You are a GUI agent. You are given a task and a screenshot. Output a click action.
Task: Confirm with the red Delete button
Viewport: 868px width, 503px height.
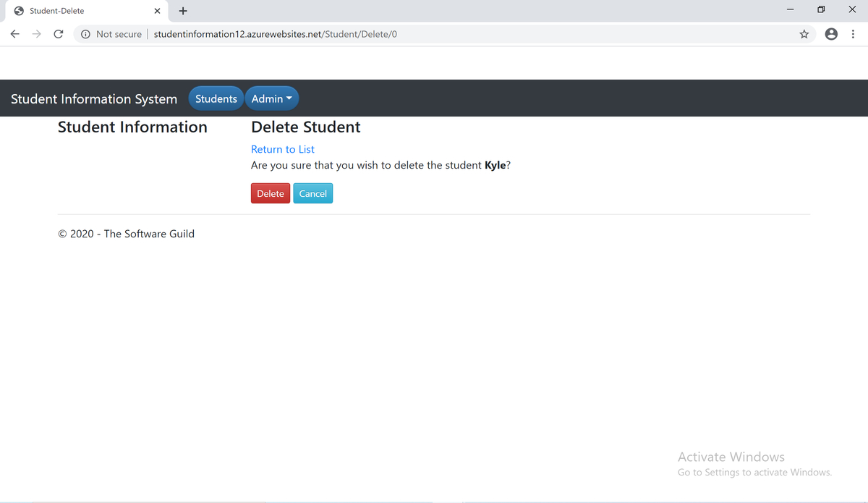point(271,193)
